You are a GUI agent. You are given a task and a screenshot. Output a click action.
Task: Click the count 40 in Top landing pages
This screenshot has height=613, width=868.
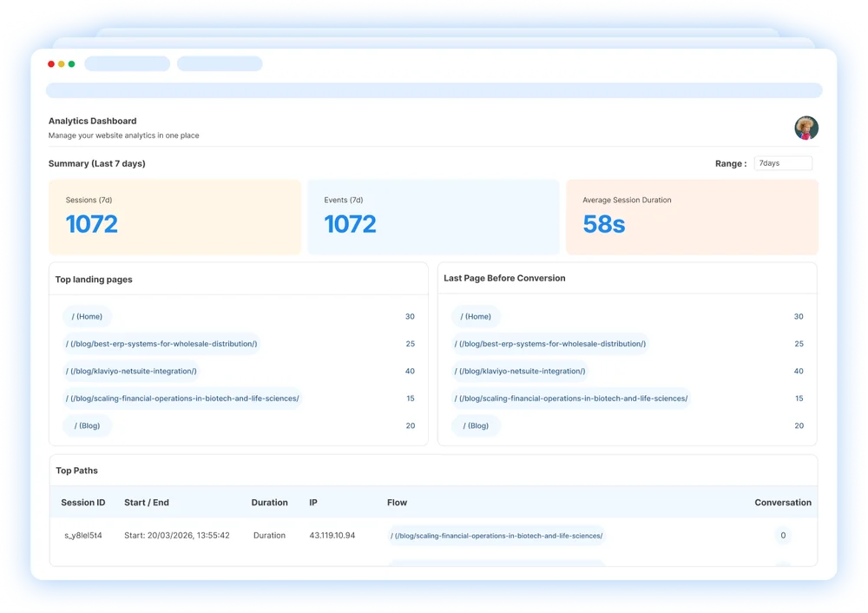click(x=410, y=371)
